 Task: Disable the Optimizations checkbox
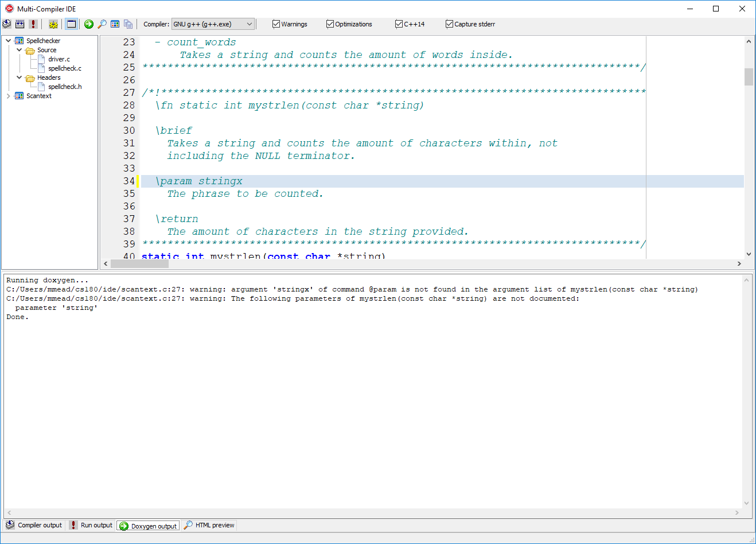[x=330, y=24]
